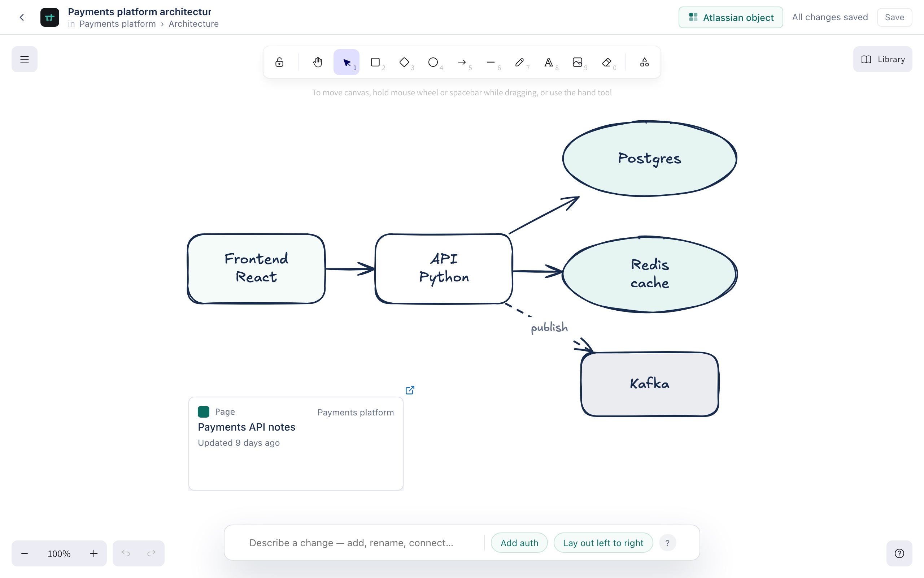
Task: Click the green Page type icon
Action: [x=204, y=412]
